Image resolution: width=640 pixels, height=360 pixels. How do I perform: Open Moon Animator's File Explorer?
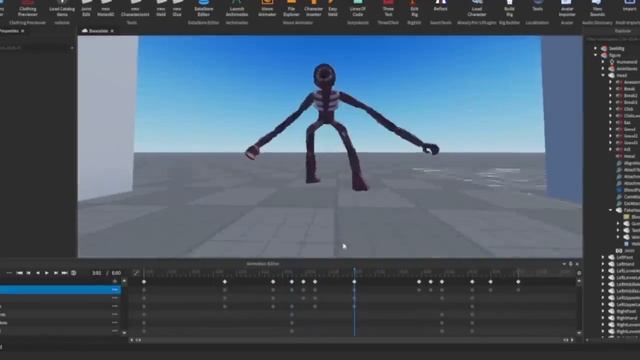pyautogui.click(x=291, y=9)
